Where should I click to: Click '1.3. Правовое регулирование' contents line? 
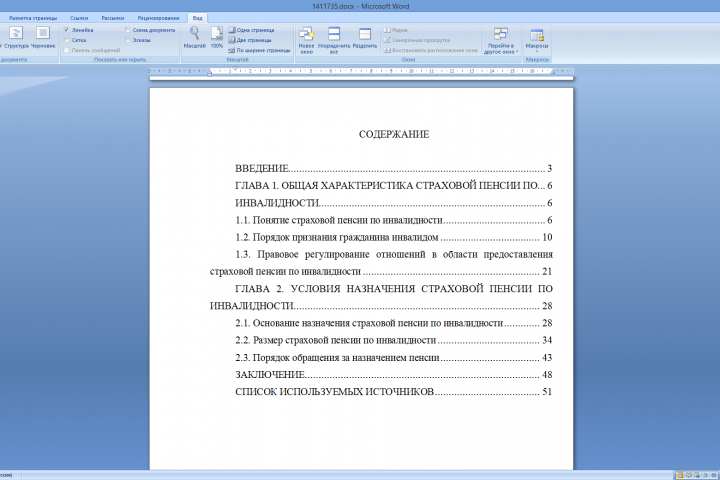tap(394, 254)
